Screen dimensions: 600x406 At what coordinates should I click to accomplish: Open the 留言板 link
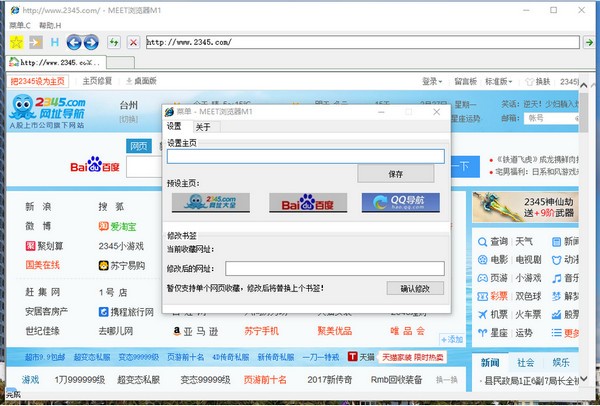pyautogui.click(x=465, y=82)
